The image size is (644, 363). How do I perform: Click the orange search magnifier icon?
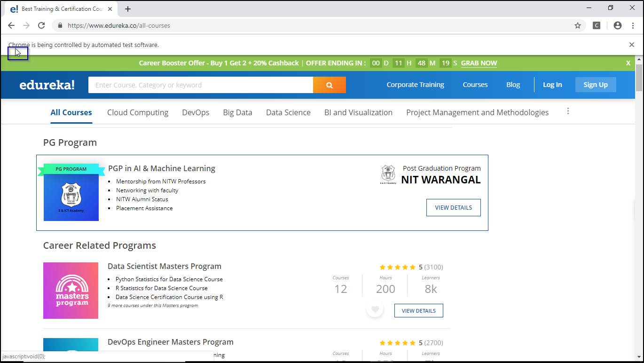coord(329,85)
